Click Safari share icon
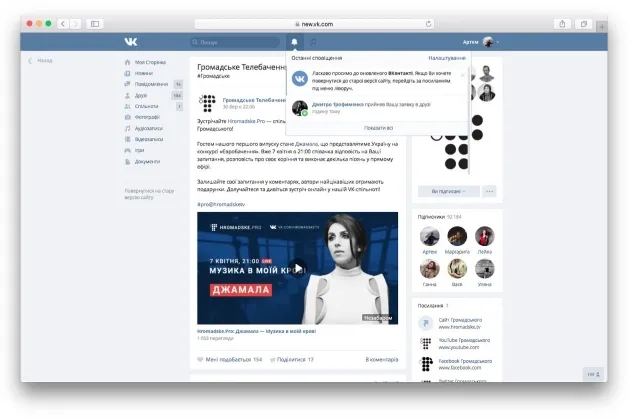 562,24
